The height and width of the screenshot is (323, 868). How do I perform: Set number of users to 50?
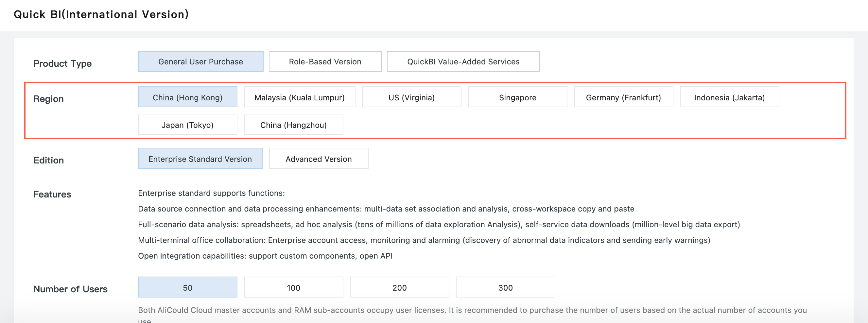coord(187,287)
